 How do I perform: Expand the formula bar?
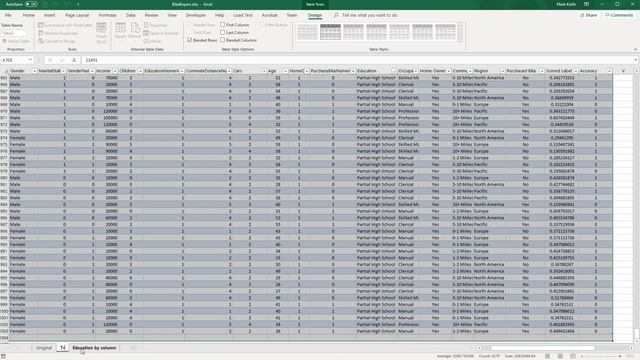pos(636,60)
